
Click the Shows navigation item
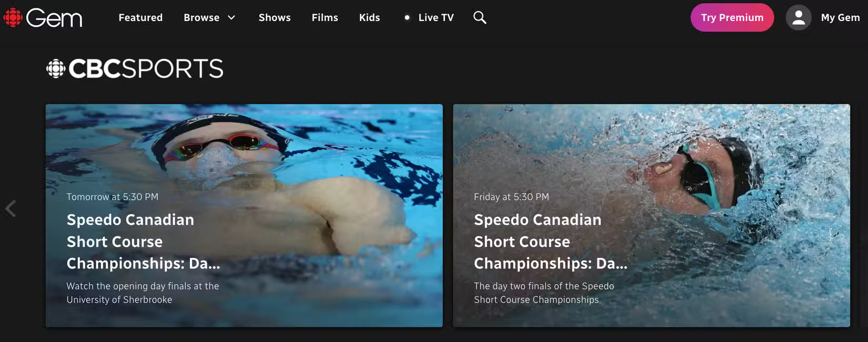pos(275,17)
